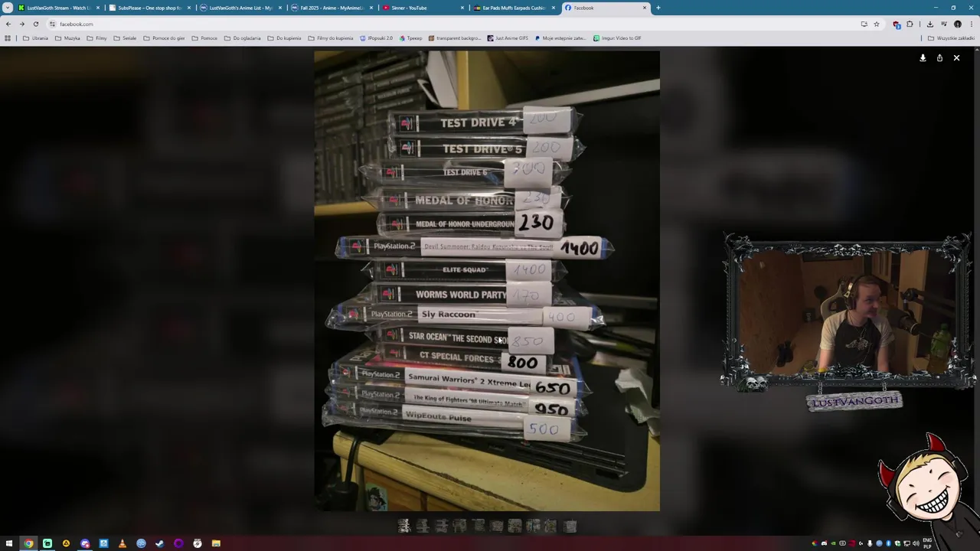The width and height of the screenshot is (980, 551).
Task: Open the Filmy bookmark folder
Action: click(x=97, y=37)
